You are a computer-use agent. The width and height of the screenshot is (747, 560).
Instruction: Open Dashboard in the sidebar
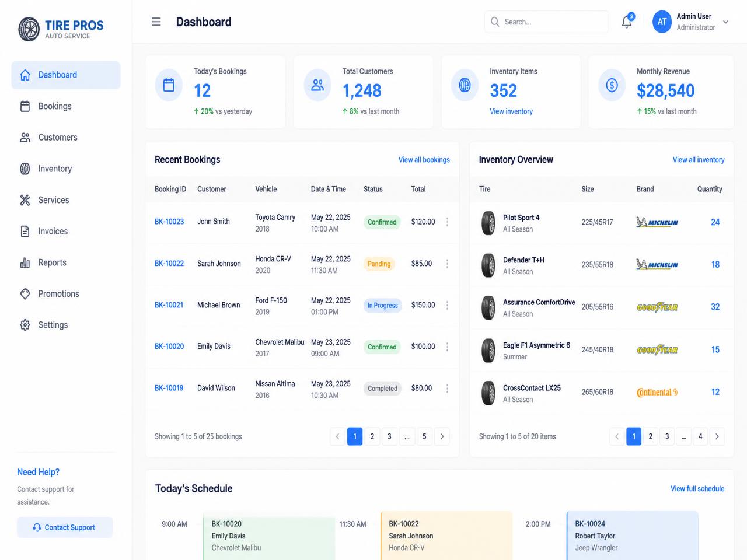[66, 75]
